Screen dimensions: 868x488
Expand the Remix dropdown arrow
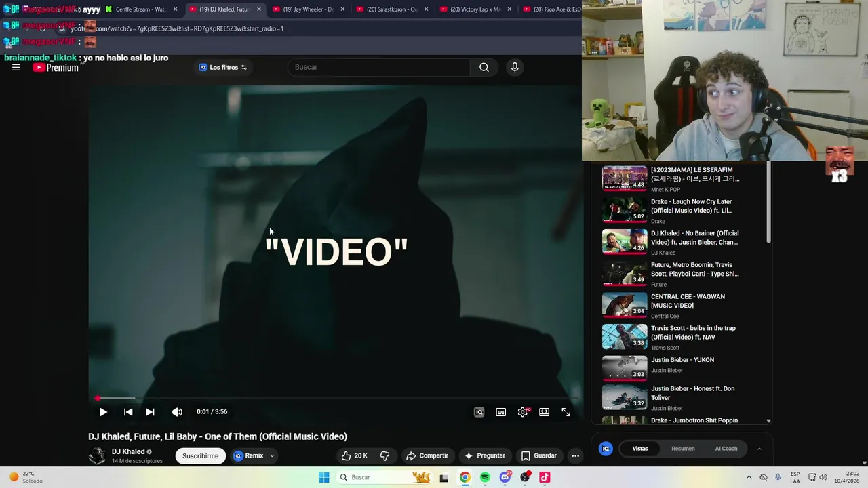click(x=272, y=455)
